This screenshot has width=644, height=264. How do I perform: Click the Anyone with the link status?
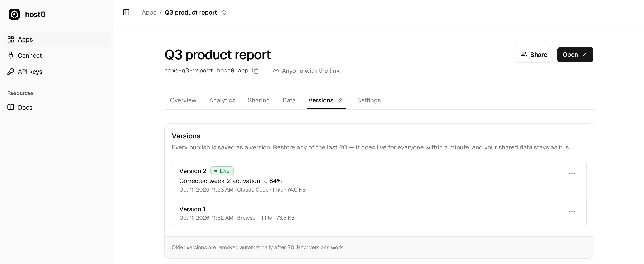tap(306, 71)
